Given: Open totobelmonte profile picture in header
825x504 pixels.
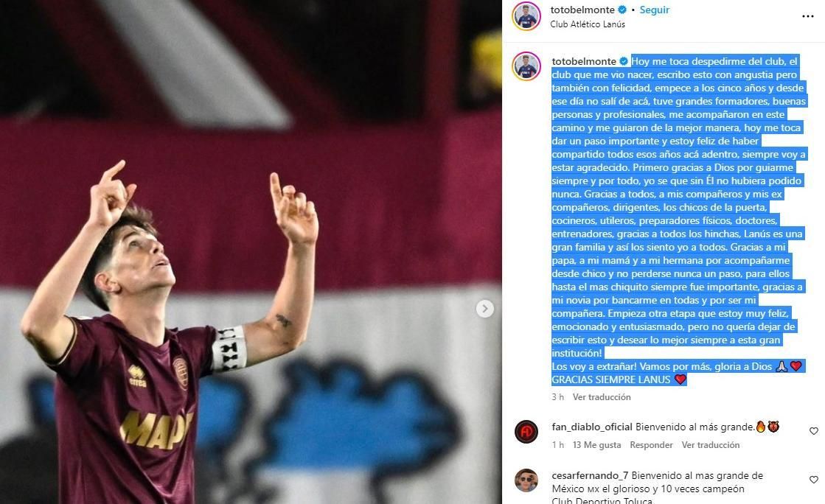Looking at the screenshot, I should (x=526, y=16).
